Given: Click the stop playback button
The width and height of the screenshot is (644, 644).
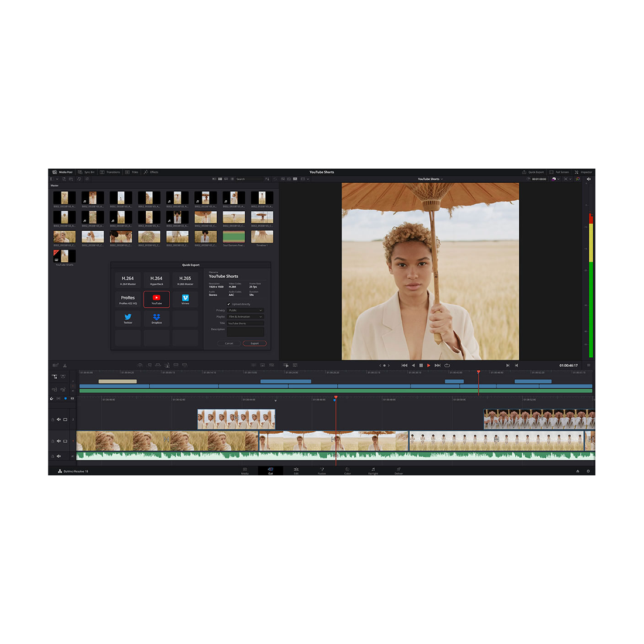Looking at the screenshot, I should click(421, 365).
